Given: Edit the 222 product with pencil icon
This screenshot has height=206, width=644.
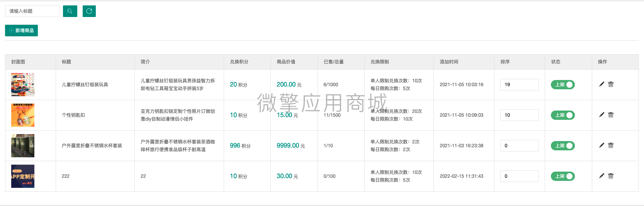Looking at the screenshot, I should pyautogui.click(x=602, y=176).
